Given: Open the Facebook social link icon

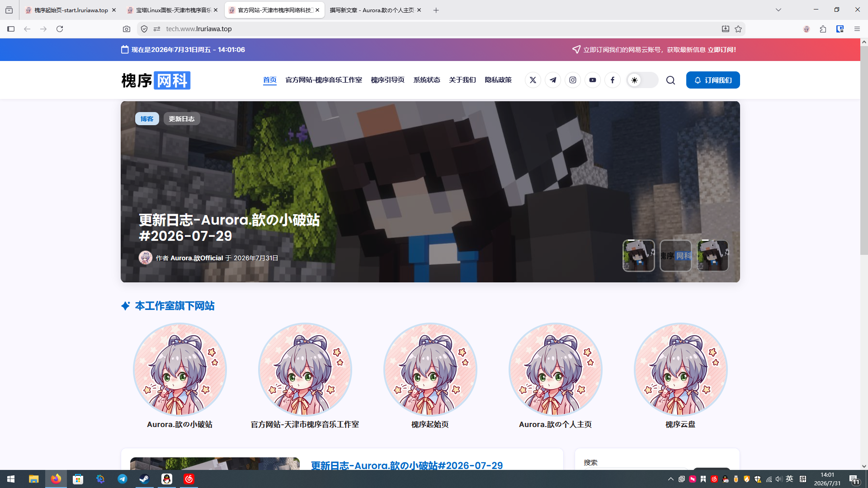Looking at the screenshot, I should coord(613,80).
